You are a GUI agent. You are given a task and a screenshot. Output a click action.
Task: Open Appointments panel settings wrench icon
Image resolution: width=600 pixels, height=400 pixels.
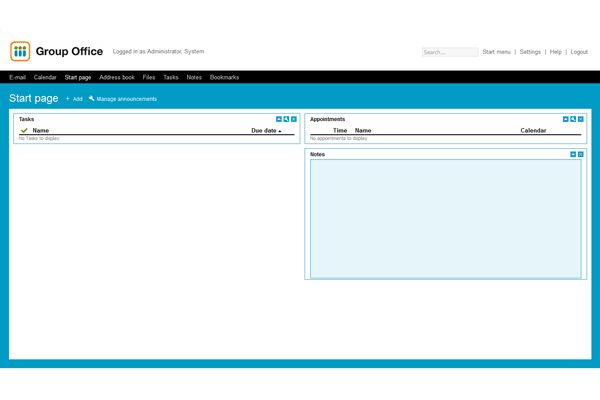click(x=573, y=119)
